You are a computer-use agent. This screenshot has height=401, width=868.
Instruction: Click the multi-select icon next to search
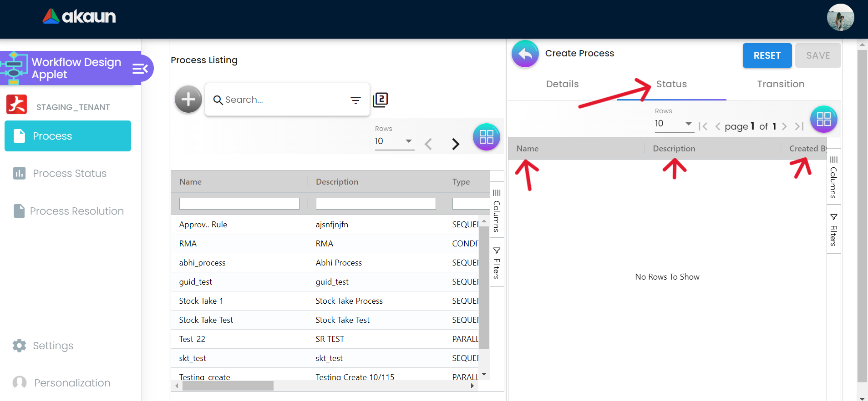[380, 100]
